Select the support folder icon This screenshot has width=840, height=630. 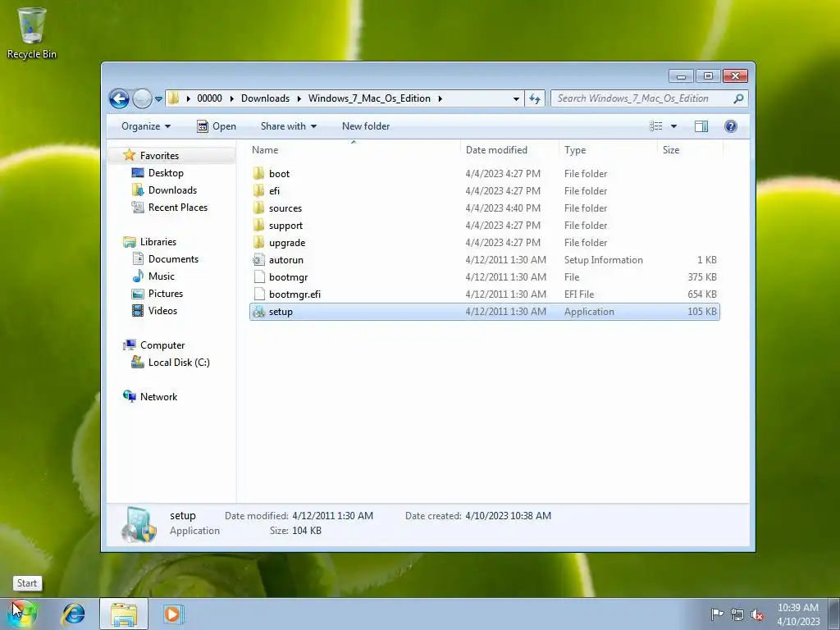coord(258,225)
